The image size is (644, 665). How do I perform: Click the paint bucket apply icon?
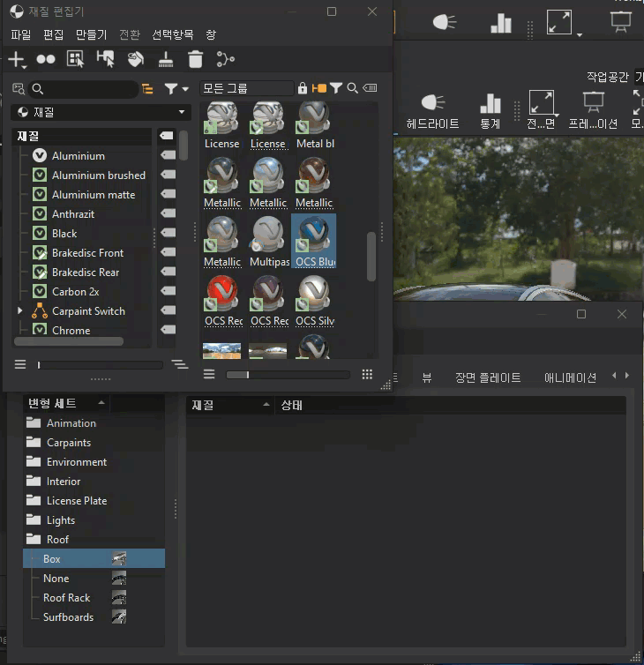click(136, 59)
